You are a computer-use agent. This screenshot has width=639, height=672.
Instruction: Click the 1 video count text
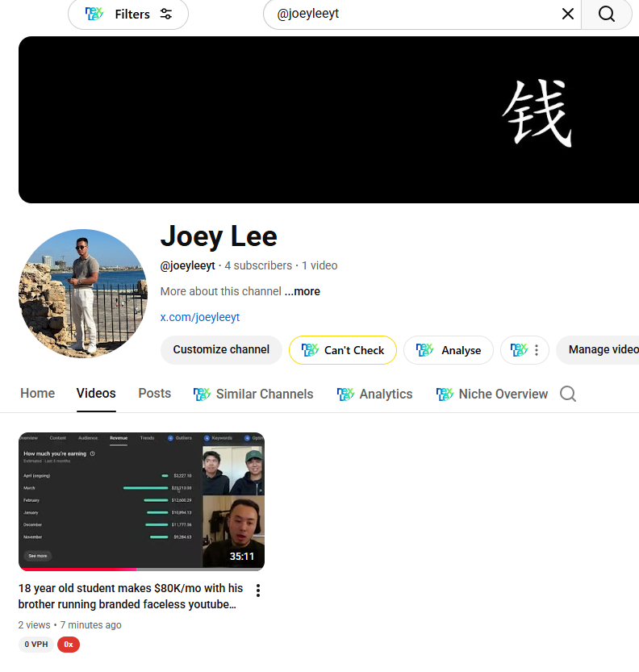pyautogui.click(x=319, y=265)
